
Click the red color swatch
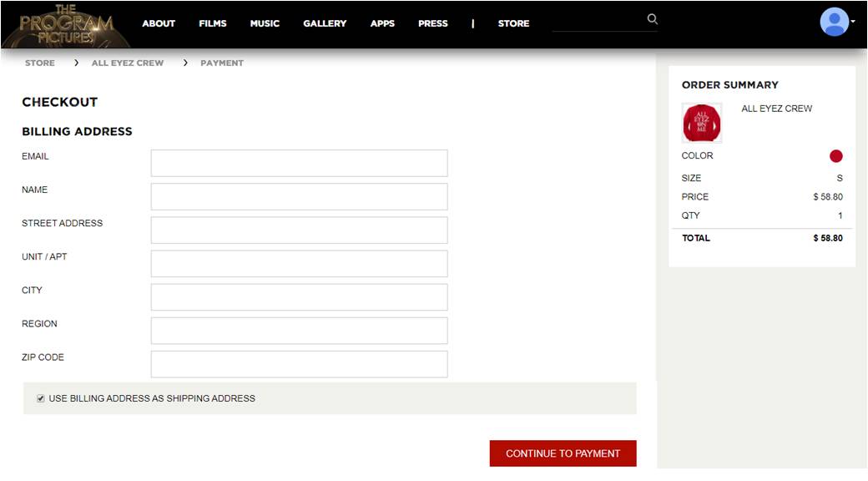pos(836,156)
